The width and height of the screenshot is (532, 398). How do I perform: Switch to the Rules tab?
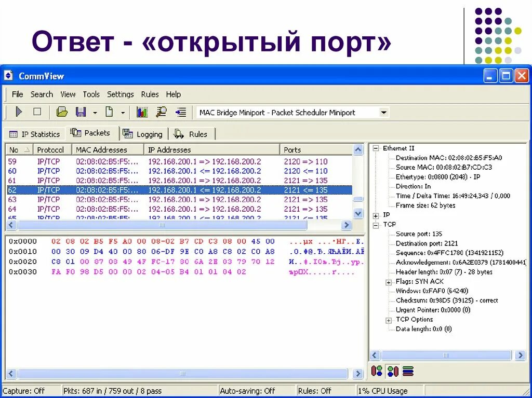coord(191,134)
